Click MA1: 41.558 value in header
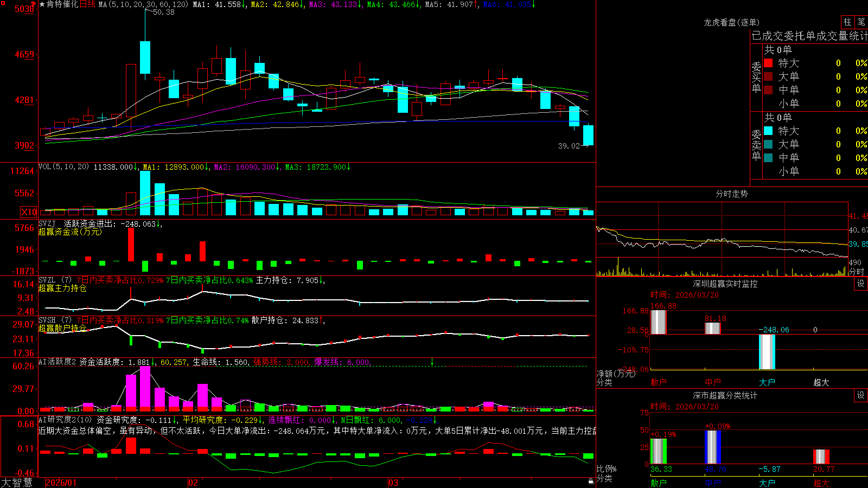 219,4
